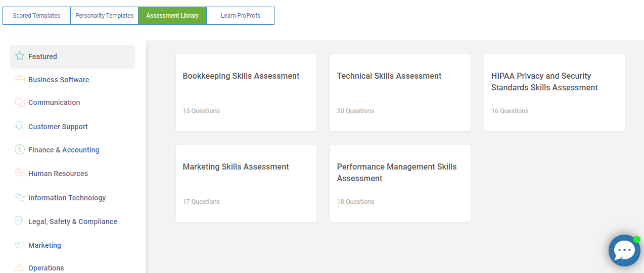Switch to the Personality Templates tab
The height and width of the screenshot is (273, 644).
(x=105, y=16)
